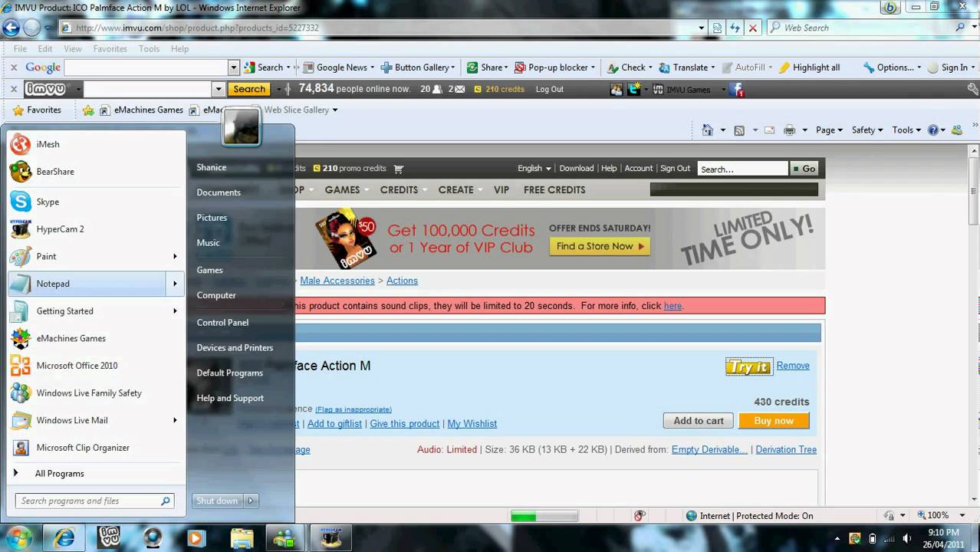The height and width of the screenshot is (552, 980).
Task: Open the Shut down options arrow
Action: click(250, 501)
